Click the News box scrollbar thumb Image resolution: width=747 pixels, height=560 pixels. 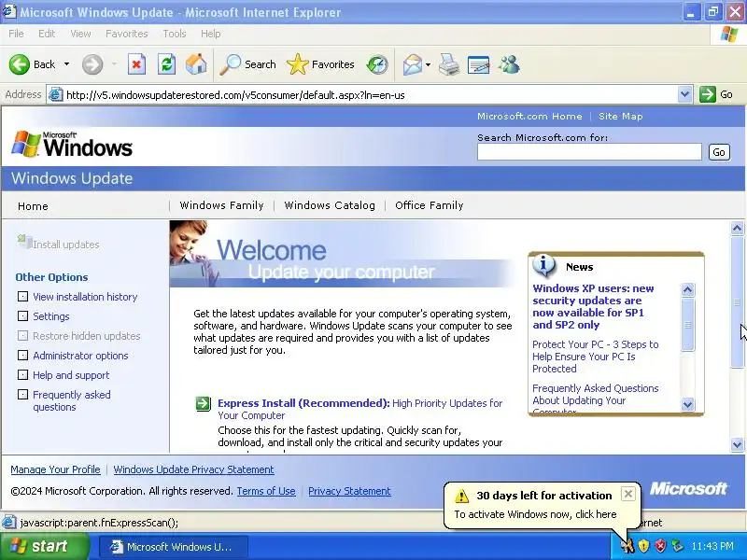687,324
